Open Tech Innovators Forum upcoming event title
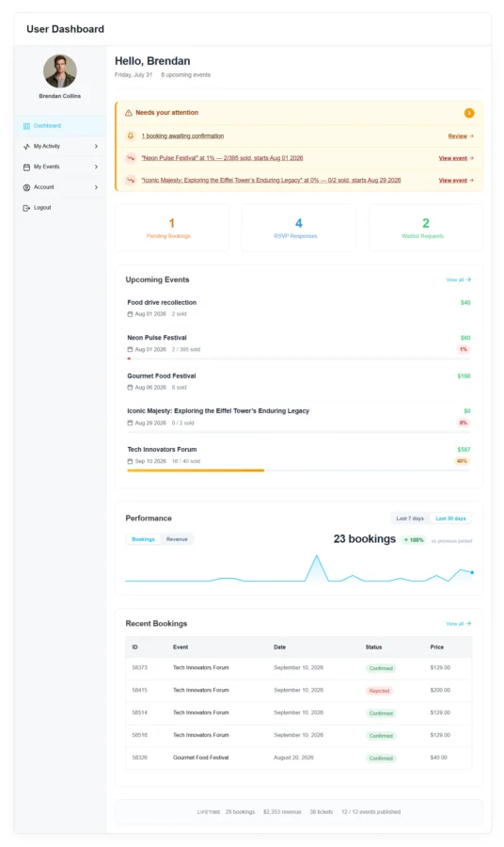The image size is (504, 847). click(x=162, y=450)
